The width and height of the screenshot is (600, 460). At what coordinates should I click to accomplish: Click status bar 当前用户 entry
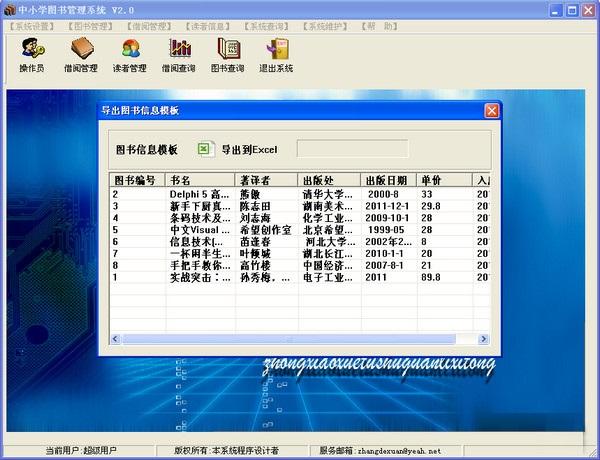81,451
